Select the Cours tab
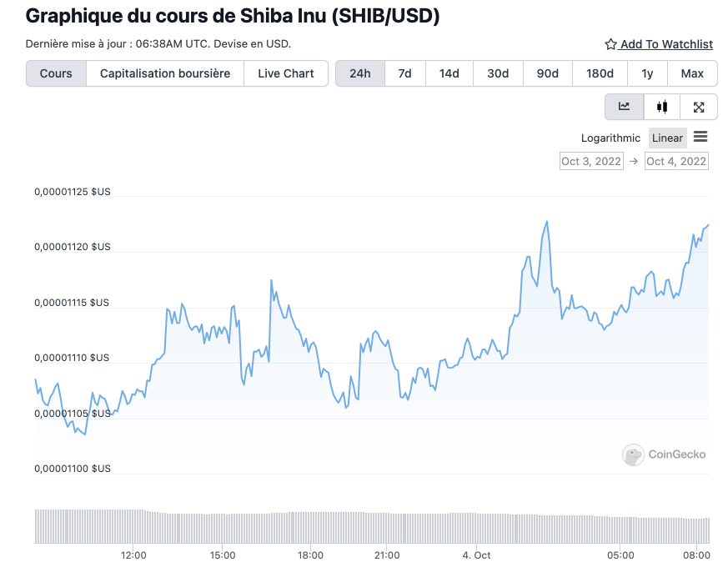Screen dimensions: 728x572 [x=56, y=73]
